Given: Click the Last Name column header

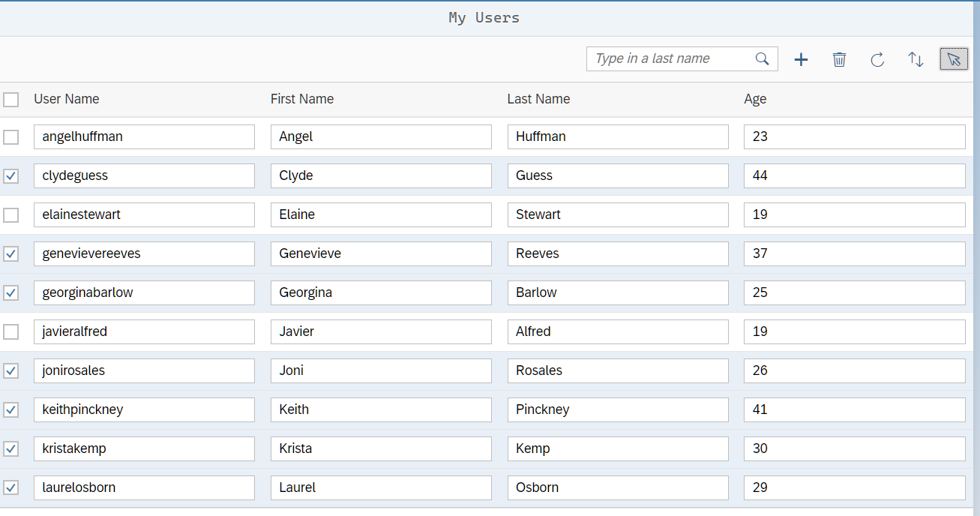Looking at the screenshot, I should click(x=538, y=99).
